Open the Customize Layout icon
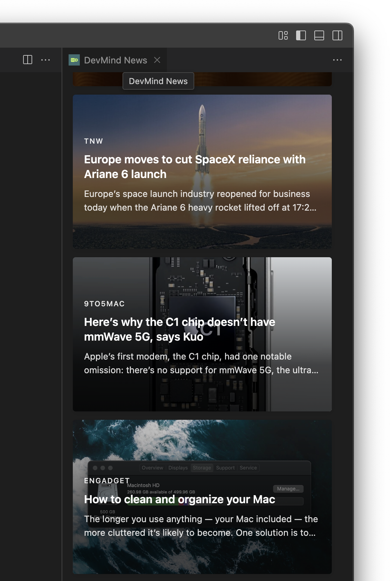Image resolution: width=392 pixels, height=581 pixels. click(x=283, y=35)
